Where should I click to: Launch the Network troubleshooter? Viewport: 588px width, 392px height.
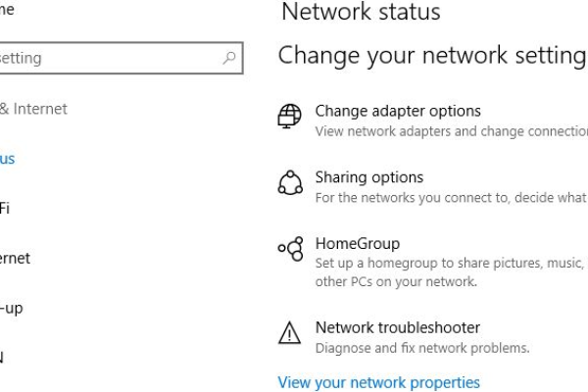[x=398, y=328]
